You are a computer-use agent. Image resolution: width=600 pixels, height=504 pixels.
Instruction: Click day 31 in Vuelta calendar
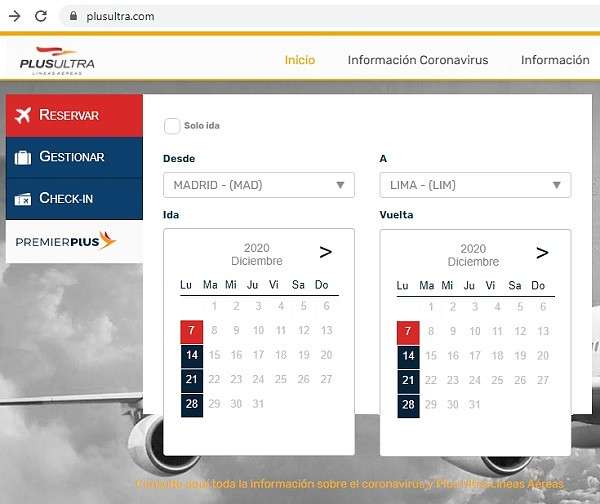pos(475,405)
